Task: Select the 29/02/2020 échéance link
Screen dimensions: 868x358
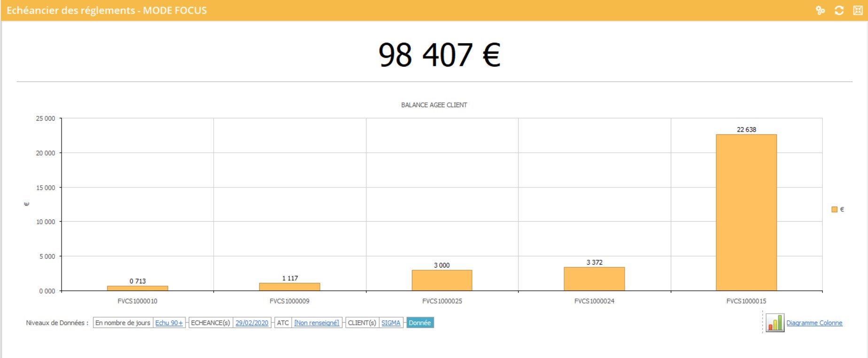Action: [x=252, y=323]
